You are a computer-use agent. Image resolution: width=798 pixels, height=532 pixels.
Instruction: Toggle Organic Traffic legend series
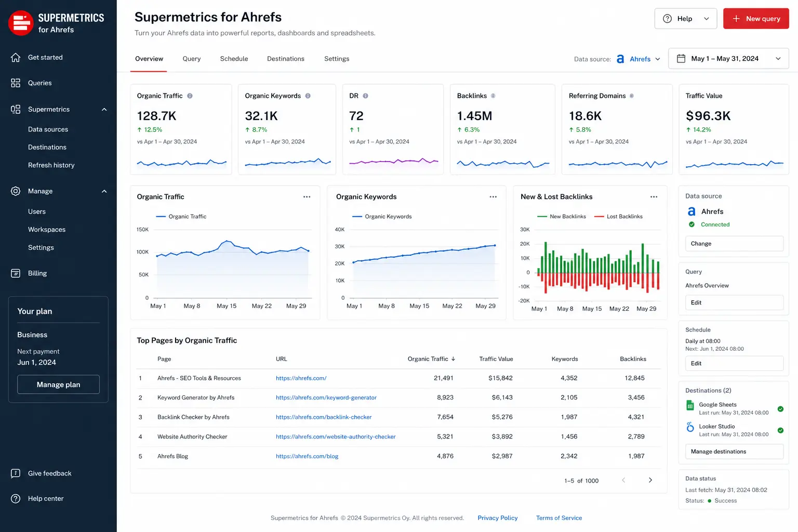point(181,217)
